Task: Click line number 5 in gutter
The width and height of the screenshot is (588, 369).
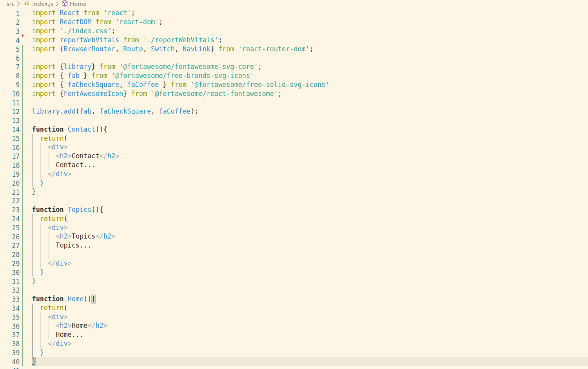Action: click(18, 49)
